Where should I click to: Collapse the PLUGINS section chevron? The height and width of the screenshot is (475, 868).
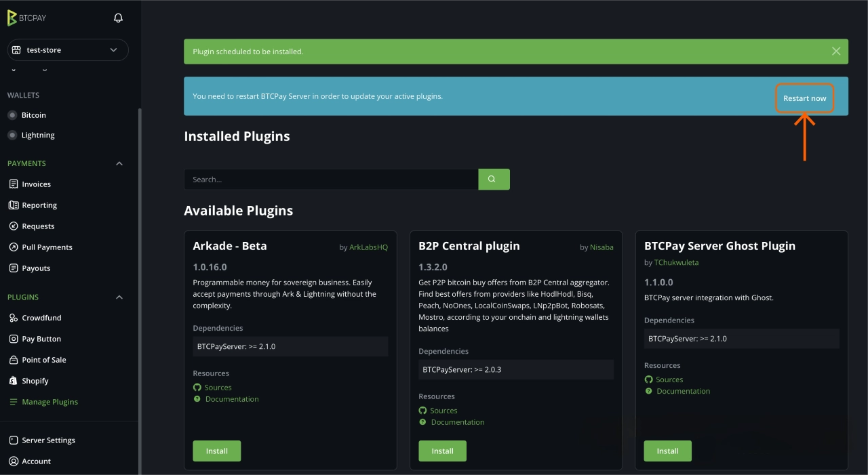(x=119, y=297)
